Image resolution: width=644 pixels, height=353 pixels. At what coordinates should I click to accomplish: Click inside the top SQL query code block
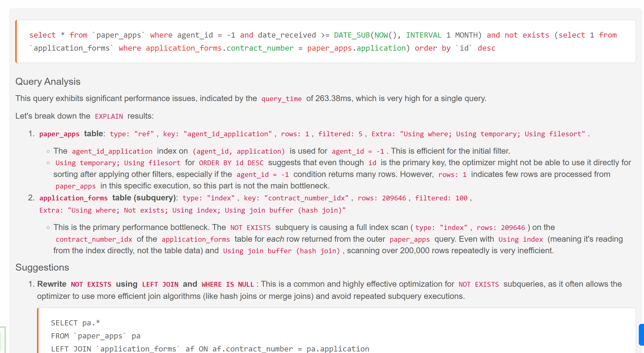[x=325, y=41]
